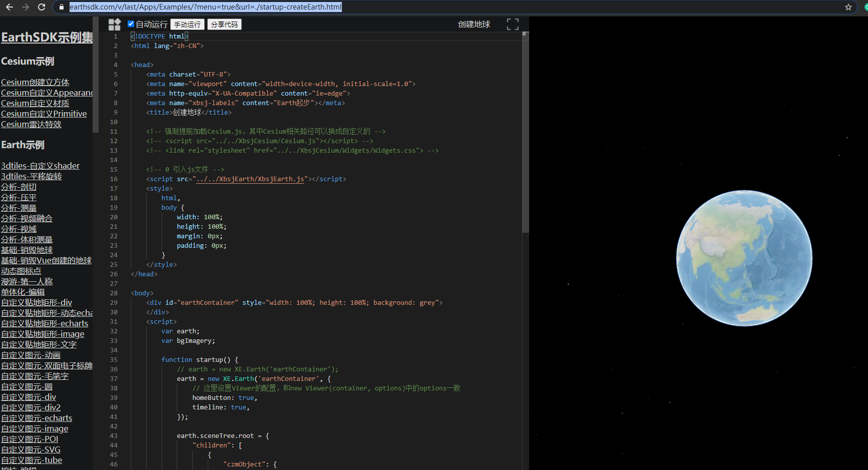Open the 自定义图元-SVG example
The height and width of the screenshot is (470, 868).
coord(31,449)
